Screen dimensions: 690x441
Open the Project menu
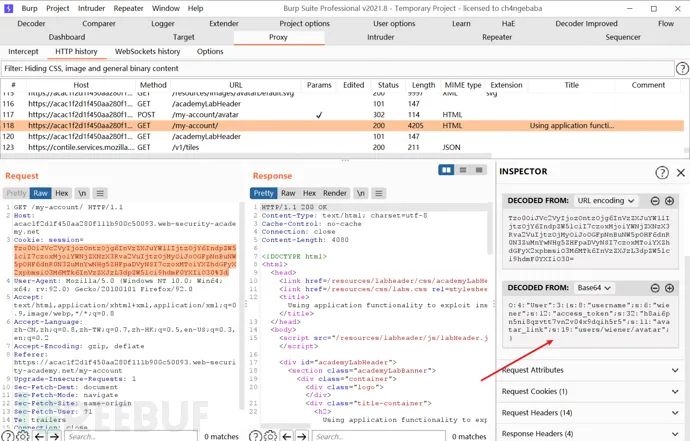(x=58, y=8)
